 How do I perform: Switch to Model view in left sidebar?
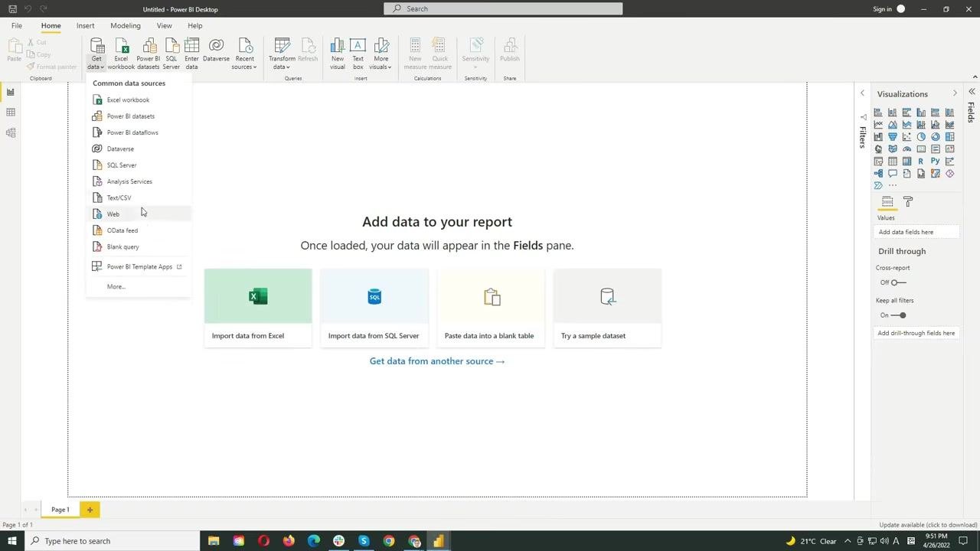pyautogui.click(x=11, y=132)
